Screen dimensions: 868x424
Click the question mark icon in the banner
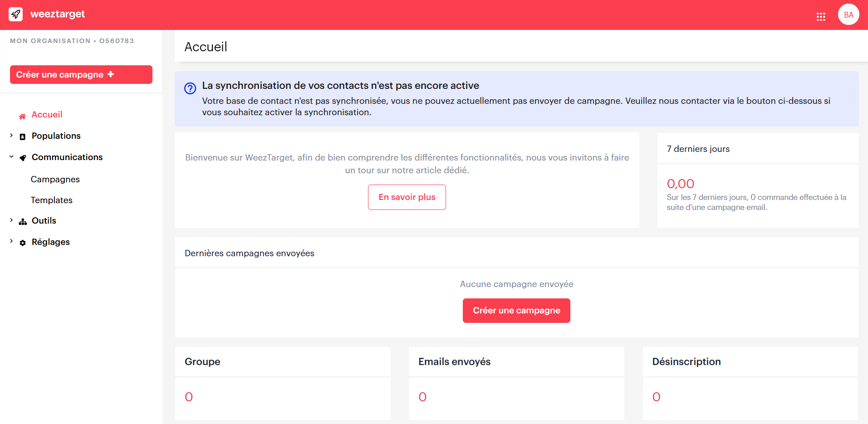click(190, 88)
